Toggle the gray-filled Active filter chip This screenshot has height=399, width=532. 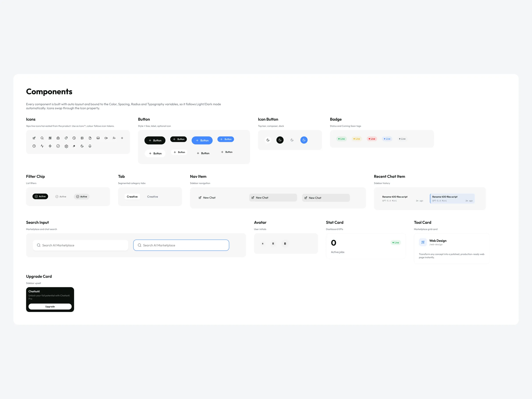tap(82, 196)
